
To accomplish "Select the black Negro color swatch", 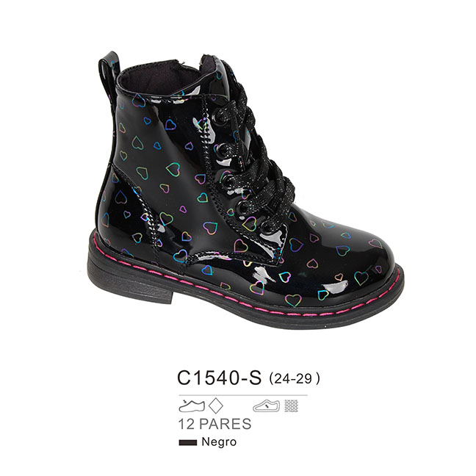I will (x=187, y=443).
